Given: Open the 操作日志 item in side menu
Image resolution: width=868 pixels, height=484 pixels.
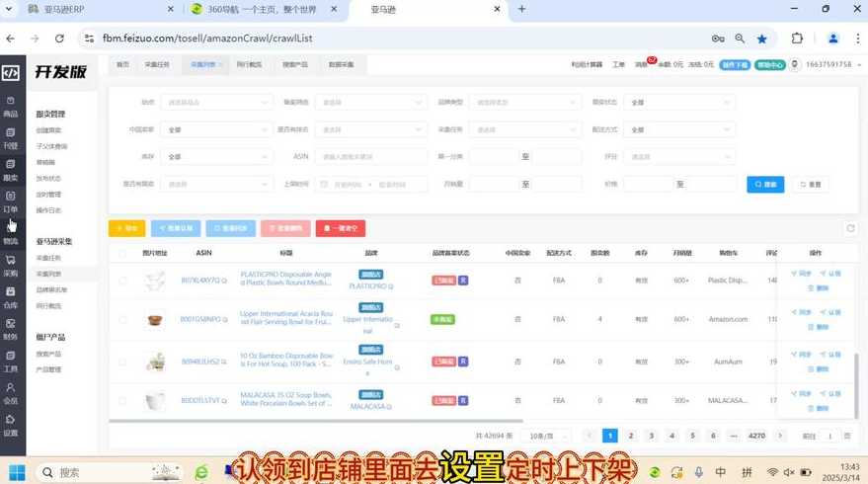Looking at the screenshot, I should [x=48, y=210].
